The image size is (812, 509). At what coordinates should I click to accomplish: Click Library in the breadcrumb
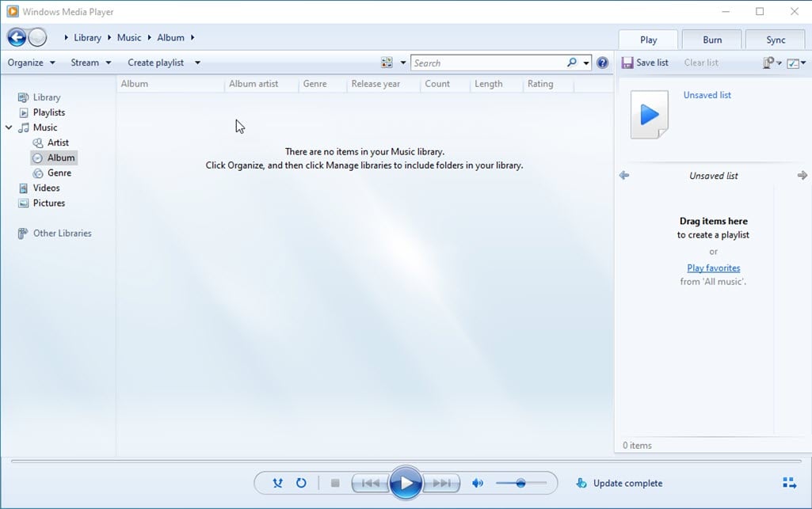click(87, 38)
